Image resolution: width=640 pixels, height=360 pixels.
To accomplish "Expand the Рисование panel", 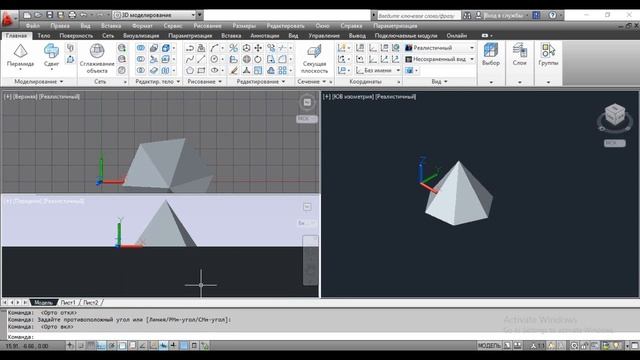I will pyautogui.click(x=204, y=82).
